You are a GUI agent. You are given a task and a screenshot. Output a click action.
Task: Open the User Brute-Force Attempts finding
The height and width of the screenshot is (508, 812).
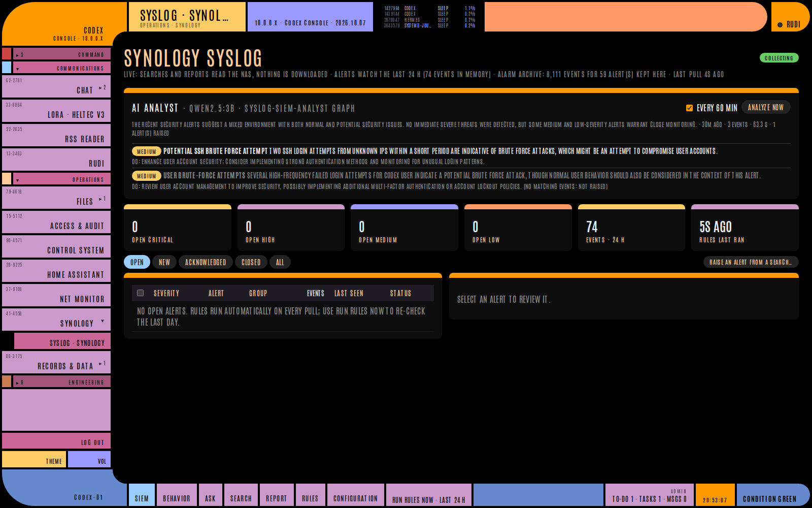pos(461,180)
